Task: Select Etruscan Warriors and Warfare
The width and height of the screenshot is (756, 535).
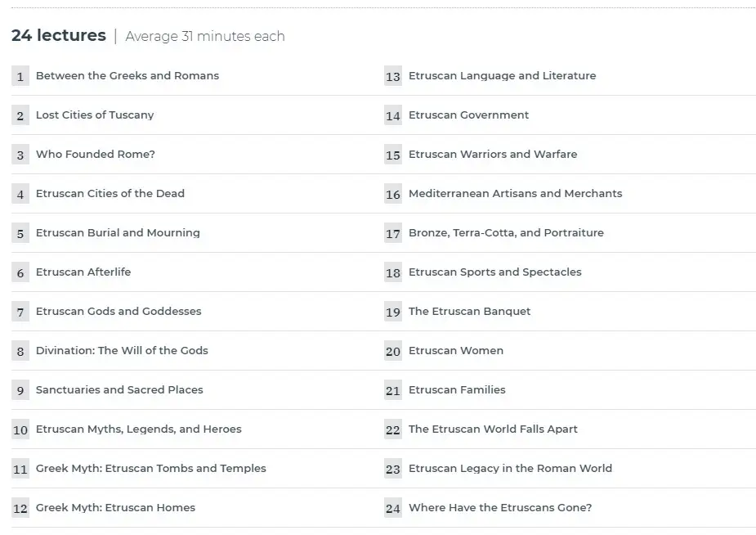Action: pyautogui.click(x=493, y=155)
